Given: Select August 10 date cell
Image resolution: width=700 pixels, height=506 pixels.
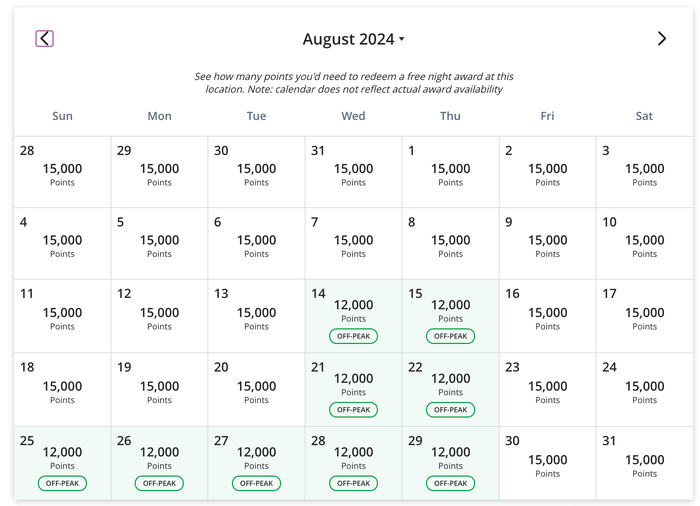Looking at the screenshot, I should click(x=645, y=243).
